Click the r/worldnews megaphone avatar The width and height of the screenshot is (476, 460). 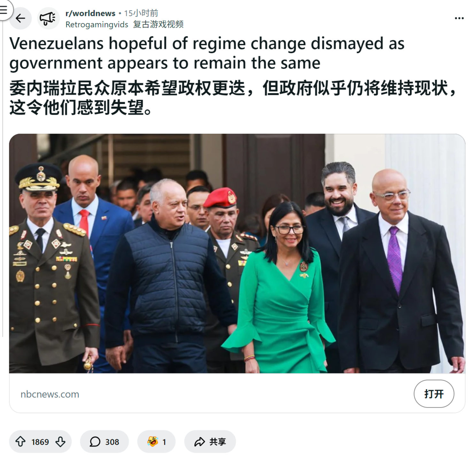coord(48,18)
